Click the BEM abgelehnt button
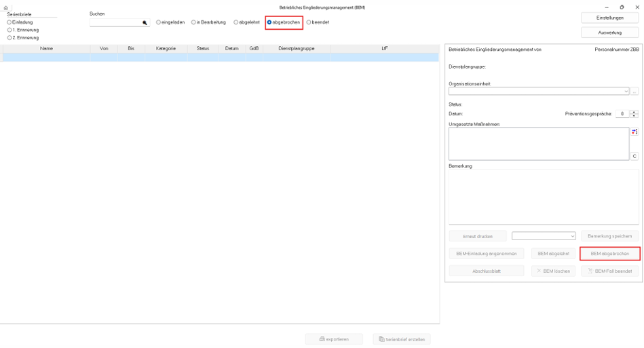 [553, 254]
